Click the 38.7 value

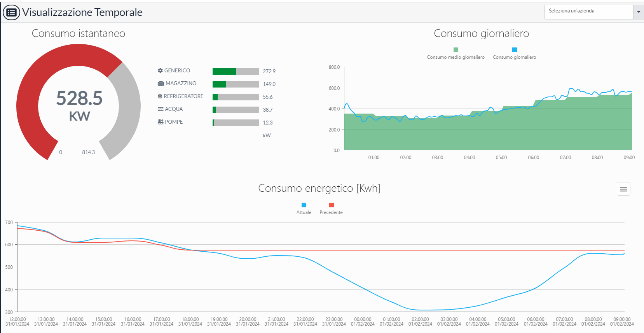pos(268,110)
